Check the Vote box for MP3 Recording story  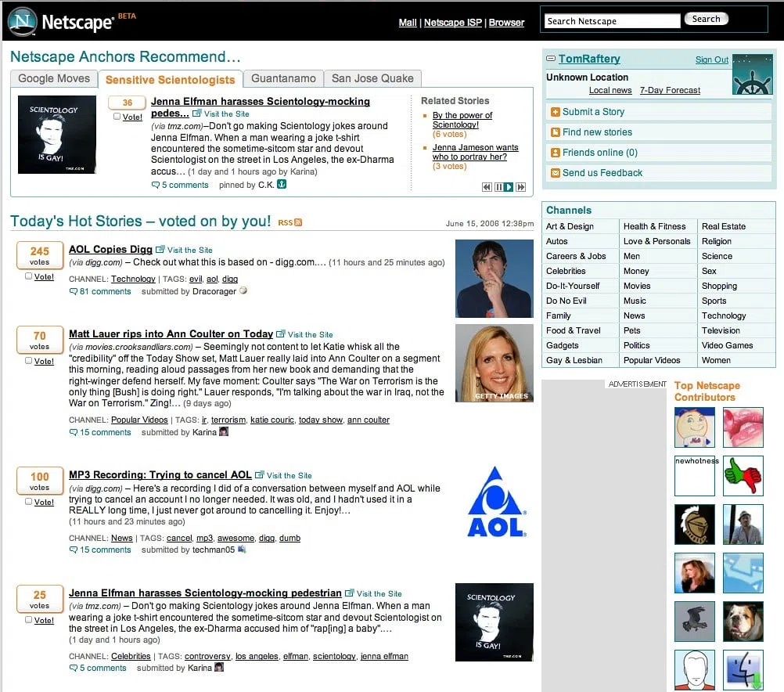[28, 502]
